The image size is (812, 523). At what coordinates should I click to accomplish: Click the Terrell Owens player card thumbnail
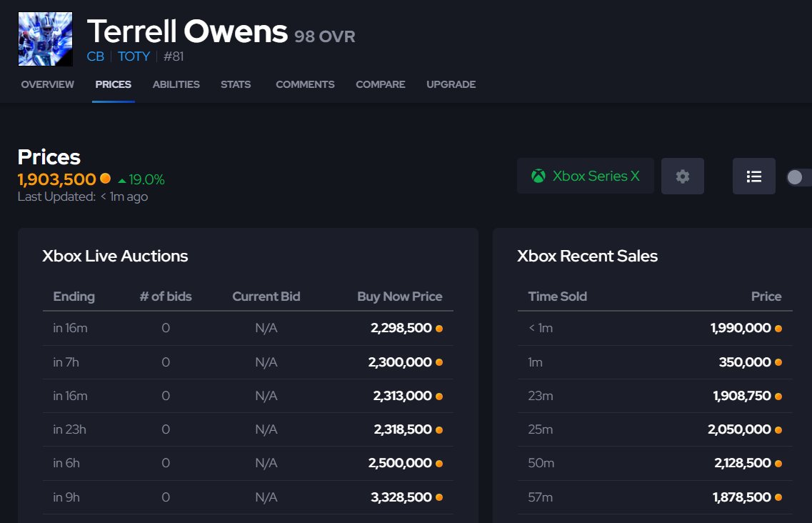click(46, 39)
